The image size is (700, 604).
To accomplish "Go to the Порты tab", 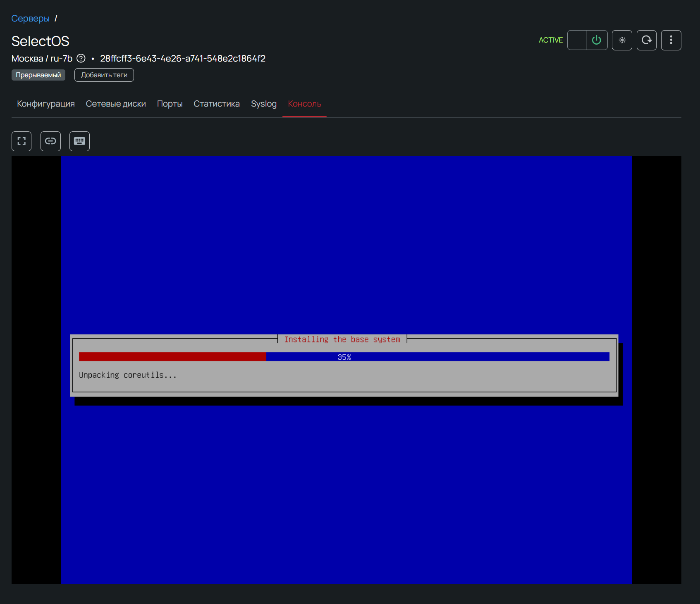I will (x=170, y=104).
